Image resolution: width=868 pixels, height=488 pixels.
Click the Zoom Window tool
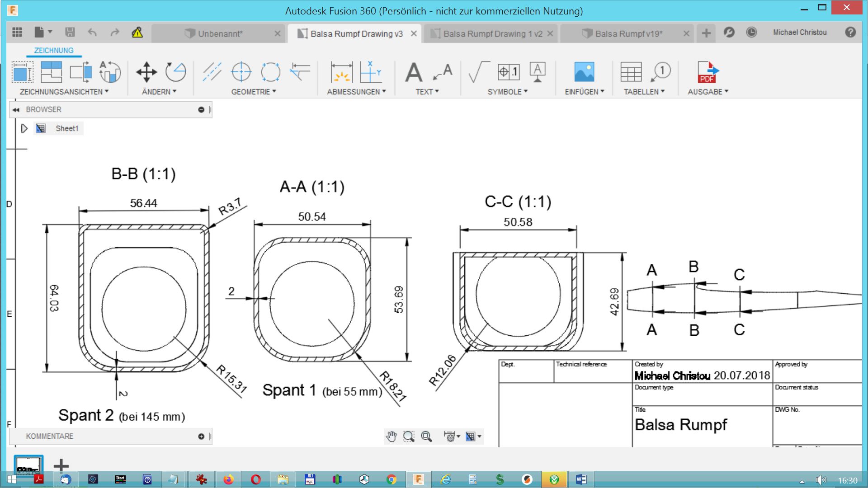(x=409, y=436)
